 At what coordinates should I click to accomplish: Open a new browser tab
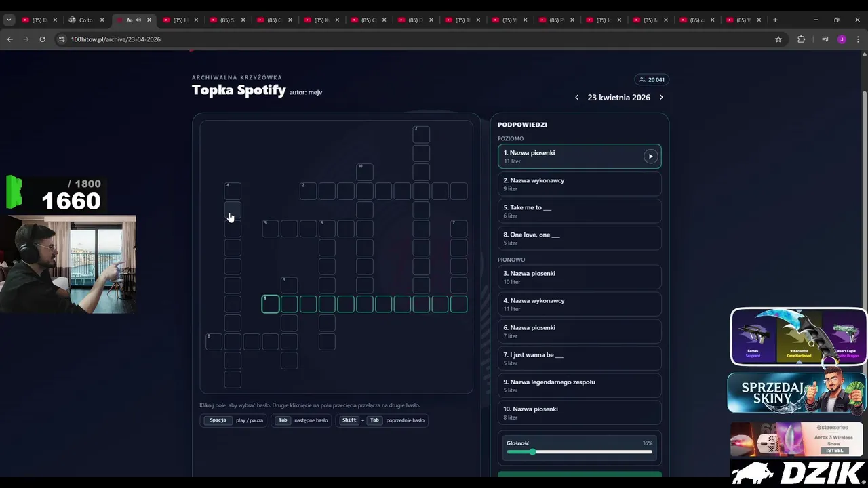point(775,20)
